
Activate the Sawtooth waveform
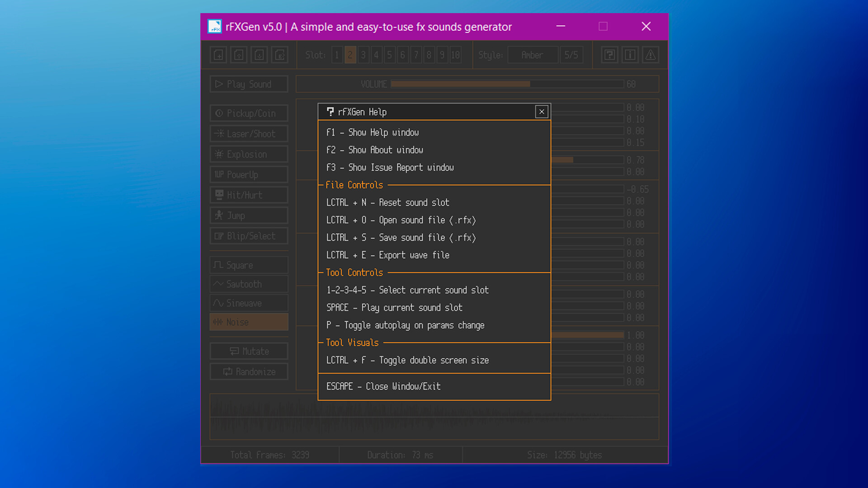248,284
